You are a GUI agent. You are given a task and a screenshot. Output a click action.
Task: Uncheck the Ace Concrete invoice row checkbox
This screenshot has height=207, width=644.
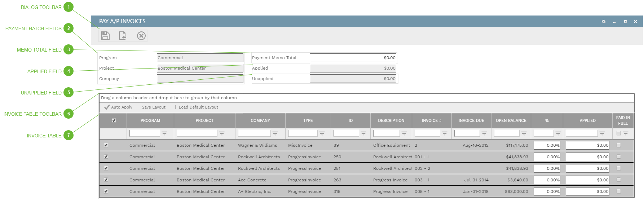[106, 180]
